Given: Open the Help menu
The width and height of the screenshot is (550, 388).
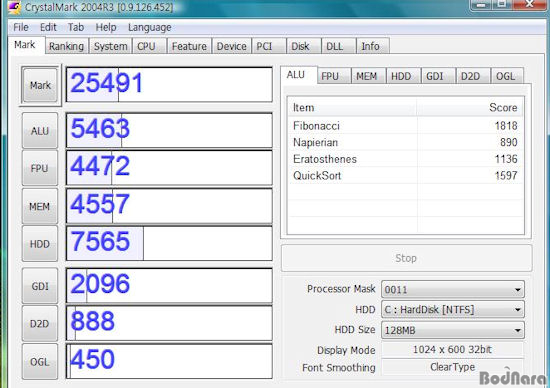Looking at the screenshot, I should click(x=106, y=27).
